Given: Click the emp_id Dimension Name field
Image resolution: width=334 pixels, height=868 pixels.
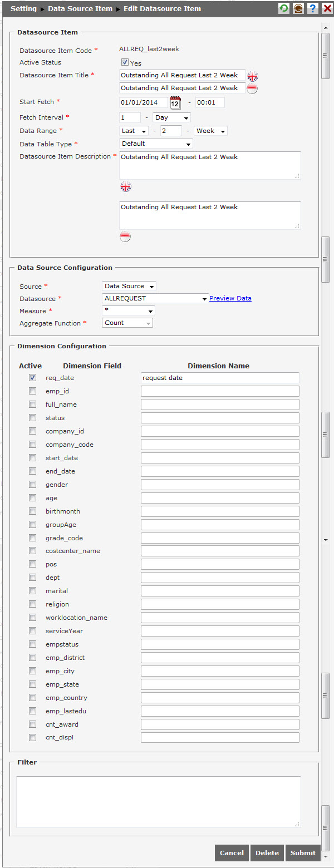Looking at the screenshot, I should point(220,391).
